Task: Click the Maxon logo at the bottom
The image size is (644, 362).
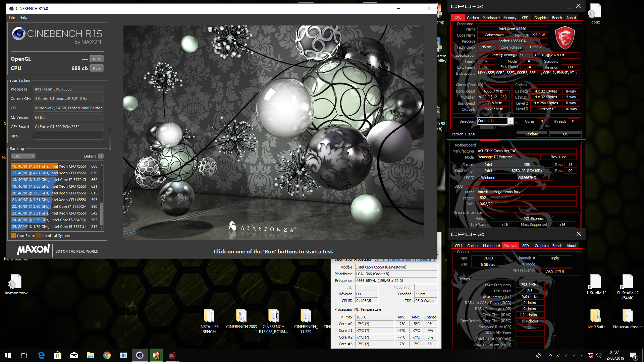Action: click(x=34, y=250)
